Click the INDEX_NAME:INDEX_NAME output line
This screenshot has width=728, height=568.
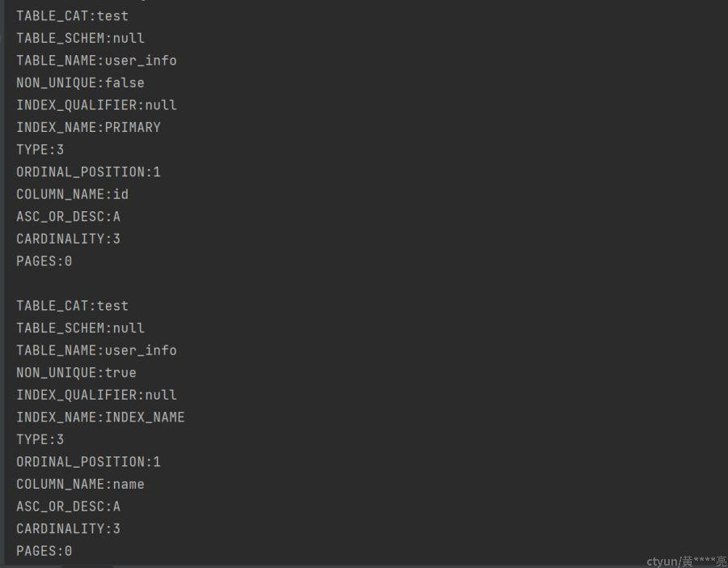click(100, 418)
